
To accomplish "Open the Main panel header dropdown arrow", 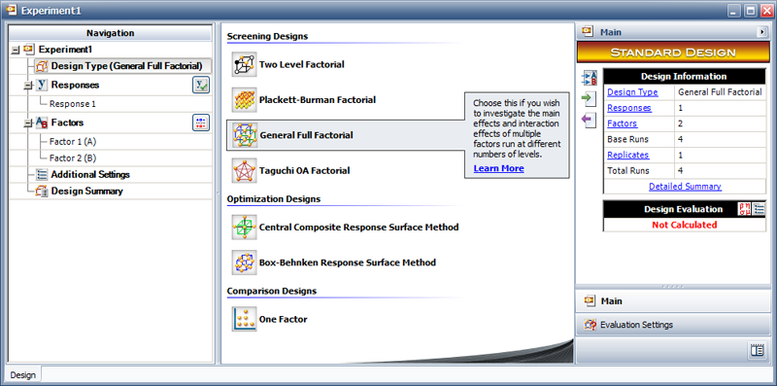I will click(762, 32).
